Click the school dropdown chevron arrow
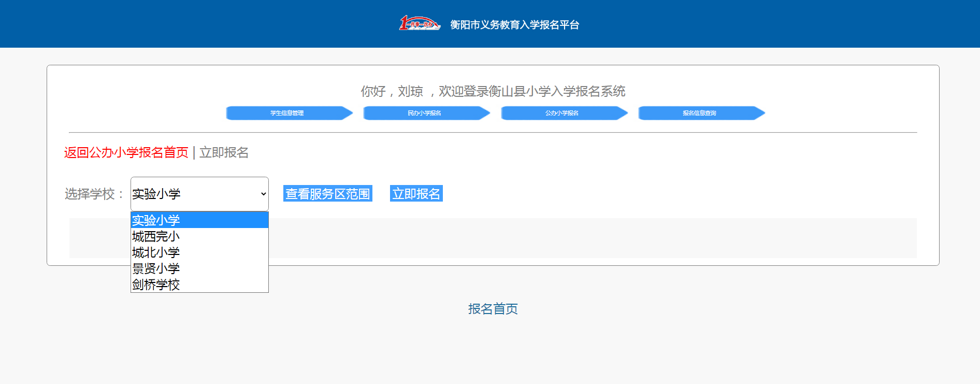Screen dimensions: 980x384 (x=263, y=194)
